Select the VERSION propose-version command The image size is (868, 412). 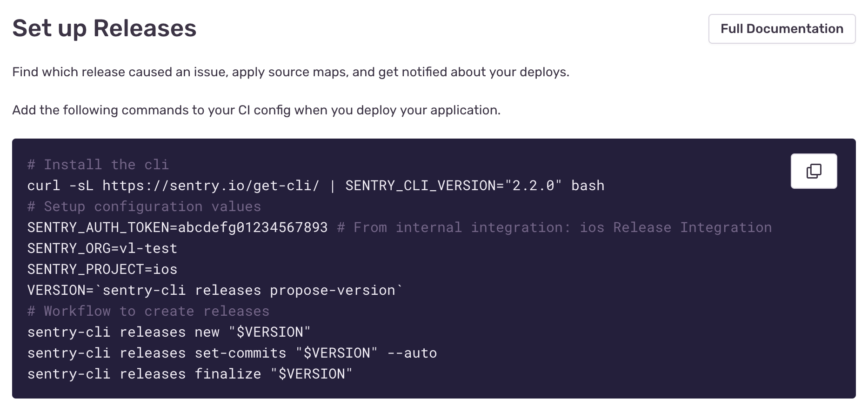(214, 290)
